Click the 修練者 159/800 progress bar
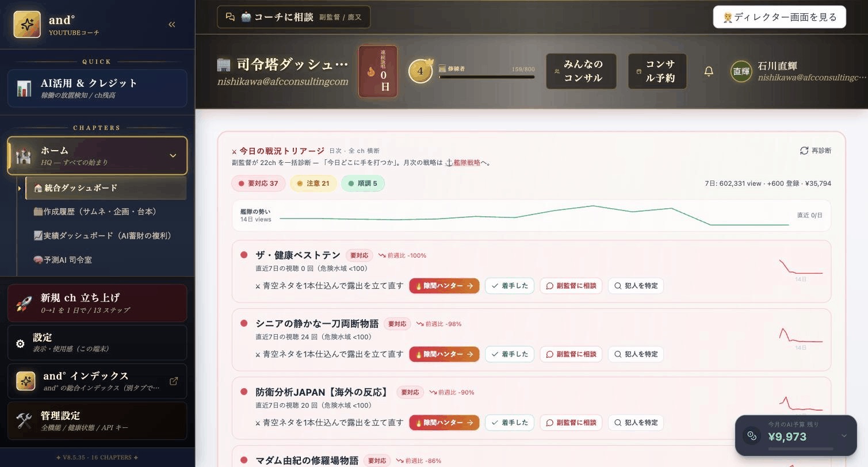The image size is (868, 467). (487, 76)
